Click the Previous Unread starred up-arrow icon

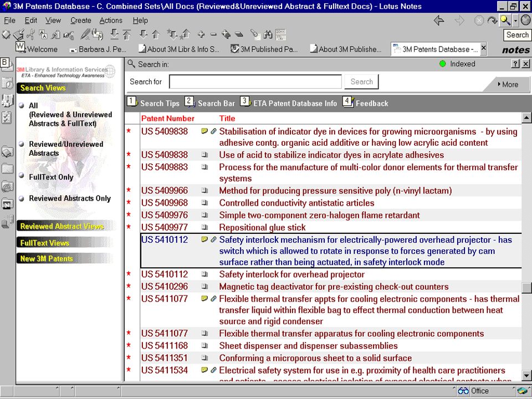pyautogui.click(x=185, y=34)
